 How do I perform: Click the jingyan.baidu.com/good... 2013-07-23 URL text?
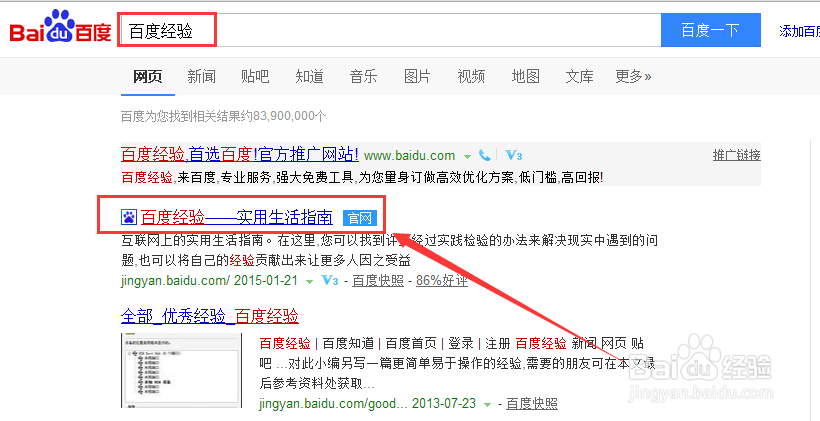[x=368, y=403]
